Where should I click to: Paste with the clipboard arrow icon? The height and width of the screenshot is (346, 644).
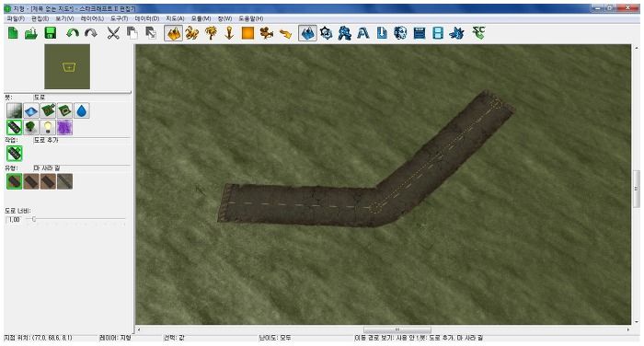(151, 33)
